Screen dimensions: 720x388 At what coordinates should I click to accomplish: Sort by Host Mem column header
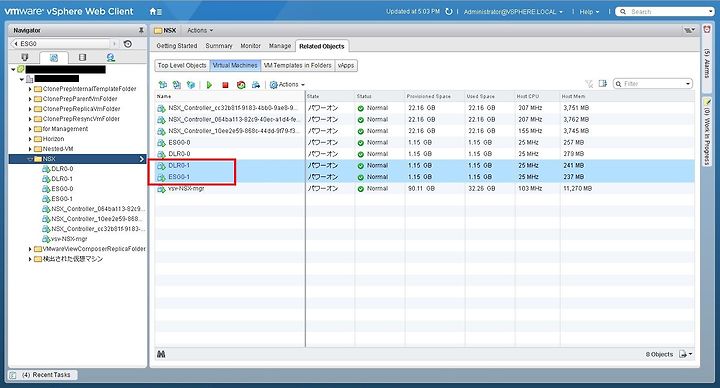click(x=627, y=96)
